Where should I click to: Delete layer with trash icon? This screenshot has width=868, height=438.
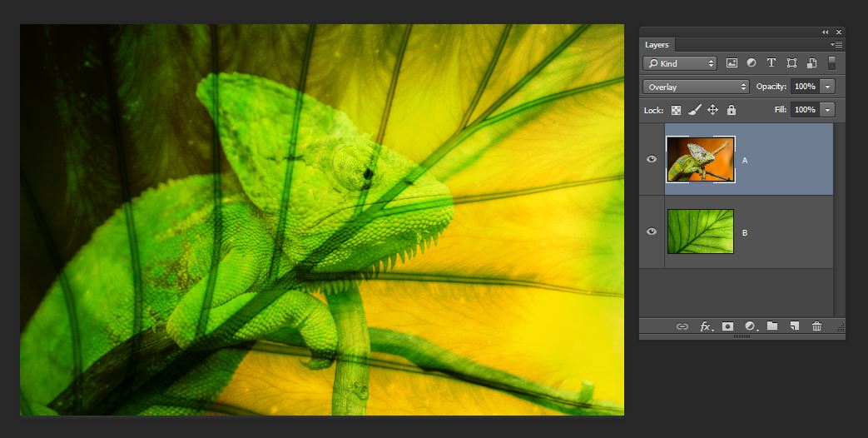817,326
